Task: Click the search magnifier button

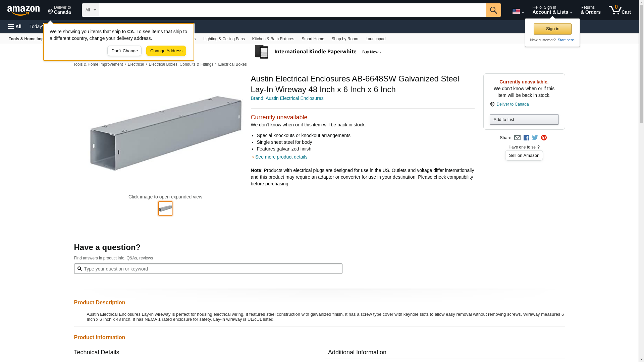Action: (x=493, y=10)
